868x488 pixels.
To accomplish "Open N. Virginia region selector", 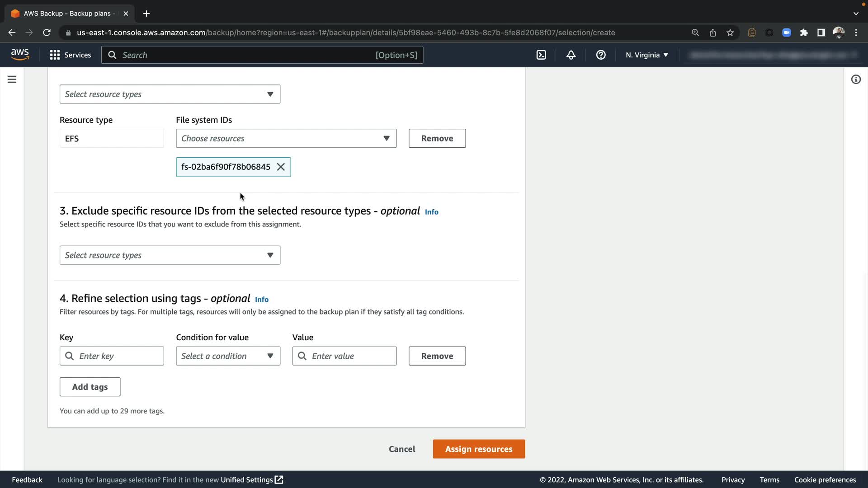I will click(646, 55).
